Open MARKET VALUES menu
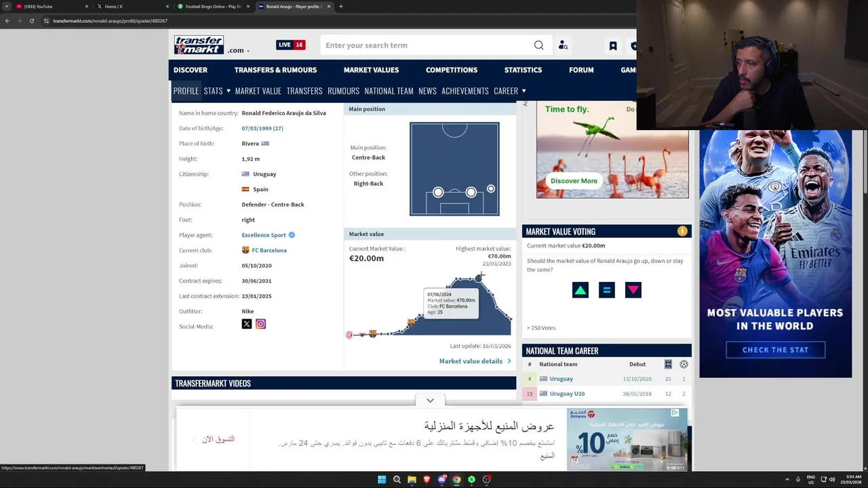The image size is (868, 488). tap(371, 70)
